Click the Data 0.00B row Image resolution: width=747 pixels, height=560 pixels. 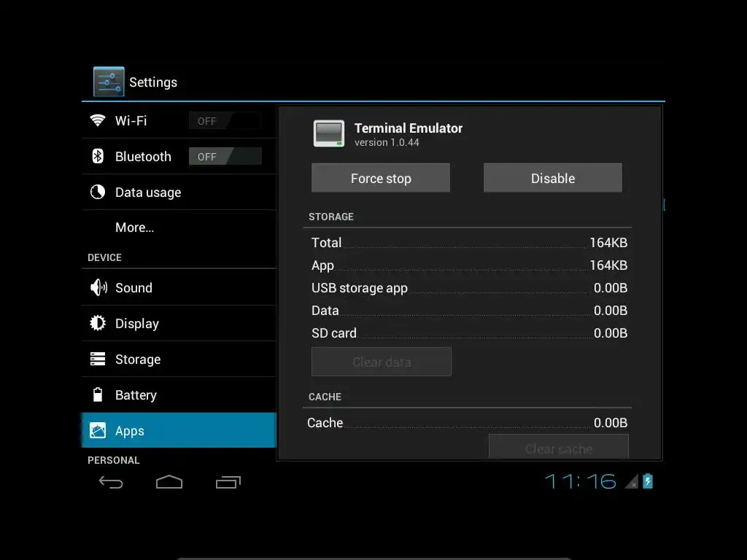(x=469, y=311)
